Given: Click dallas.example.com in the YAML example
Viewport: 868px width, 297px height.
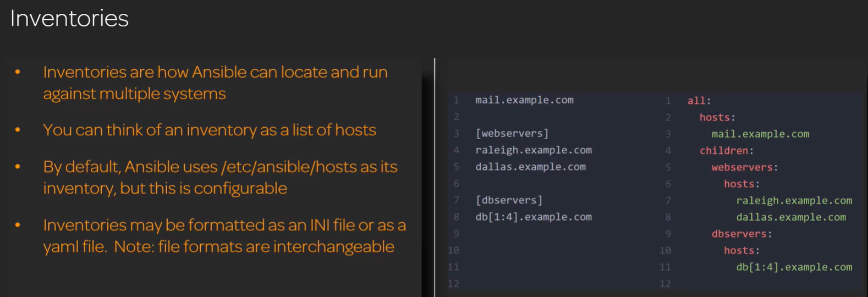Looking at the screenshot, I should [x=790, y=217].
